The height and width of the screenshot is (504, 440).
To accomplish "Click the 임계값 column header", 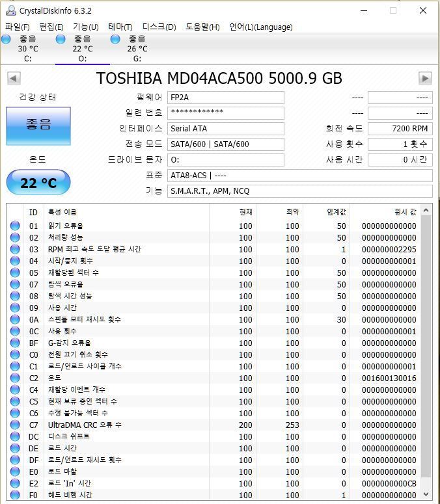I will (x=326, y=212).
